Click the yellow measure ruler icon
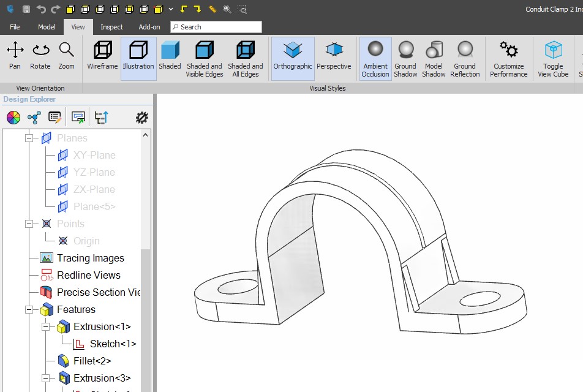 coord(213,9)
